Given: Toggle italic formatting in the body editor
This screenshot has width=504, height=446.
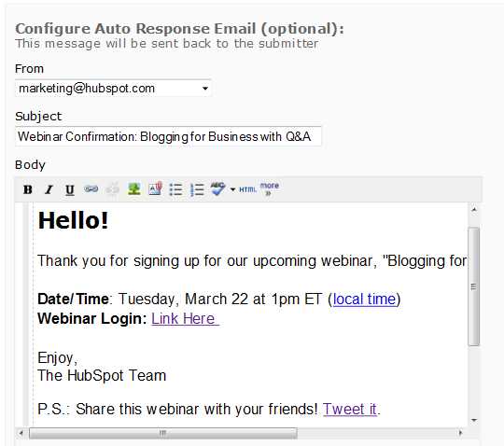Looking at the screenshot, I should 49,189.
